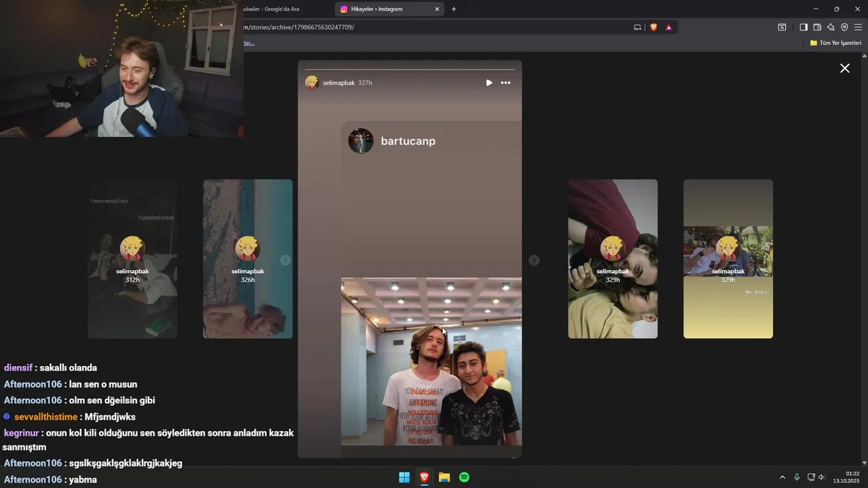868x488 pixels.
Task: Select the 312h story thumbnail
Action: click(x=132, y=259)
